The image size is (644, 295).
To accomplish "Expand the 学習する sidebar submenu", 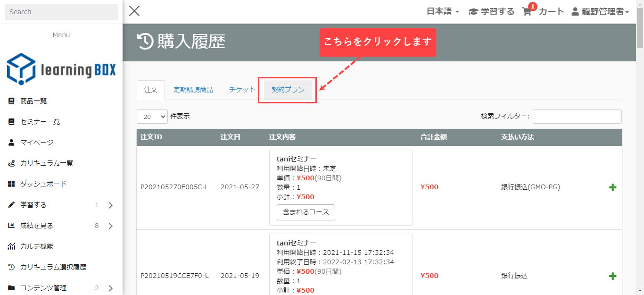I will click(111, 205).
